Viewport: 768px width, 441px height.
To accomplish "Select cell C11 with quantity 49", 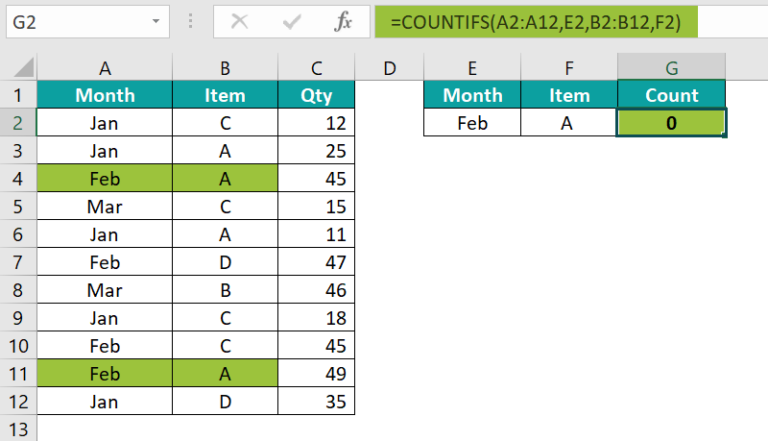I will pos(316,373).
